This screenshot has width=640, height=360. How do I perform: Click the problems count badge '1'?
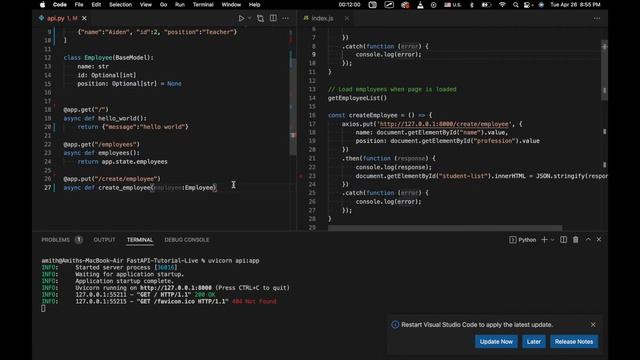[x=79, y=240]
